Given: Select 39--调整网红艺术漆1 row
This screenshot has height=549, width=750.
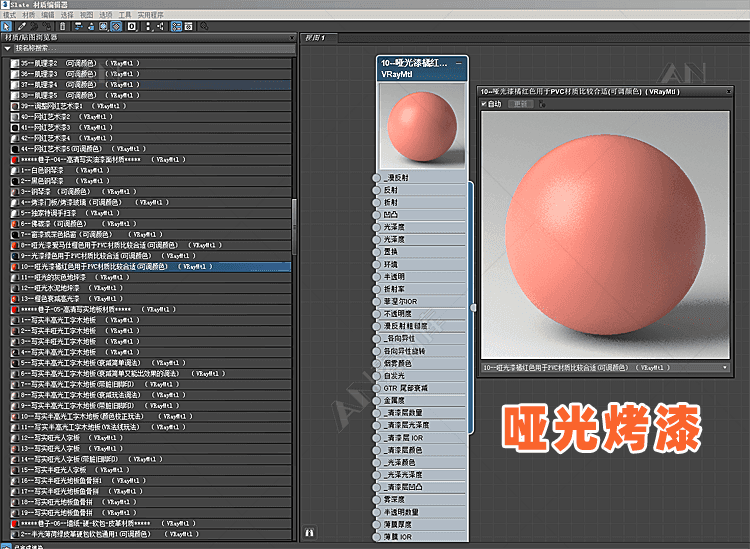Looking at the screenshot, I should click(x=151, y=106).
